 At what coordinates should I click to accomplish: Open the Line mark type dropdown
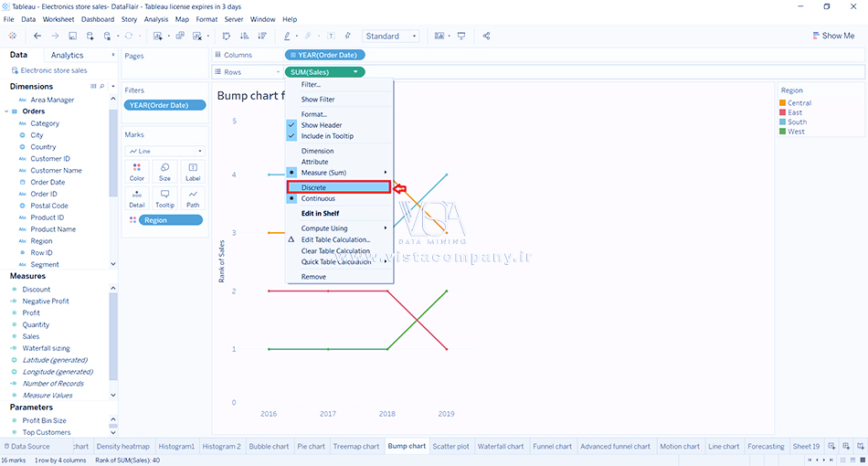pyautogui.click(x=164, y=151)
